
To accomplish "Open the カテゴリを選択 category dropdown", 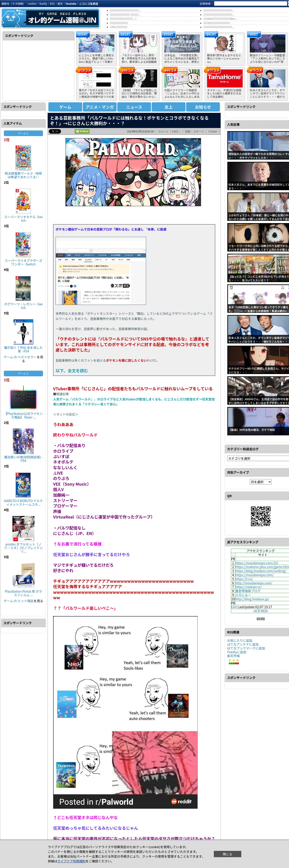I will tap(258, 458).
